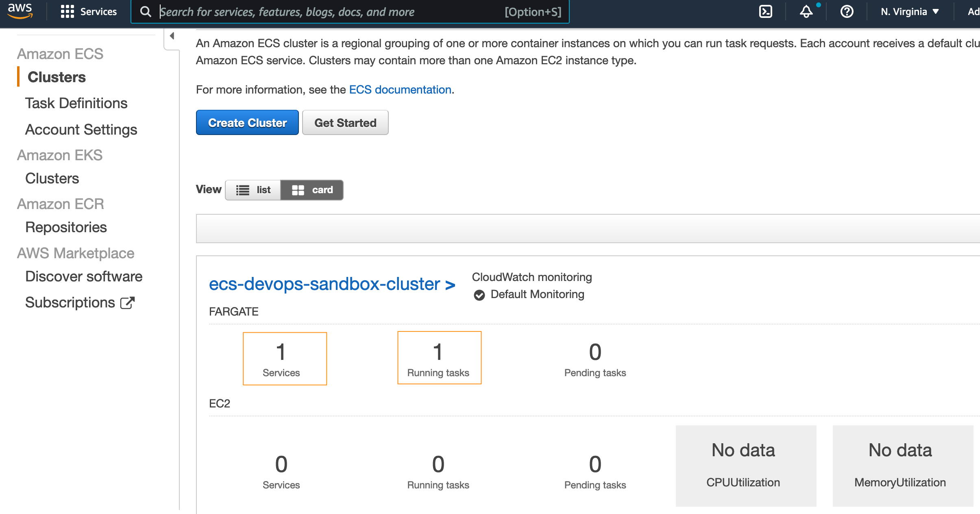Click the Fargate Services count box
The width and height of the screenshot is (980, 514).
tap(285, 359)
